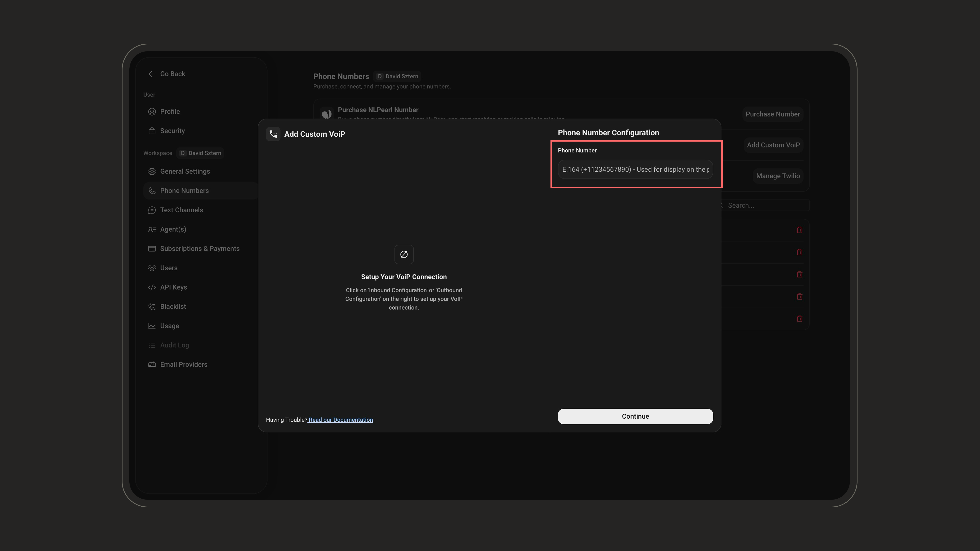Click the David Sztern badge beside Phone Numbers title
This screenshot has height=551, width=980.
coord(397,77)
